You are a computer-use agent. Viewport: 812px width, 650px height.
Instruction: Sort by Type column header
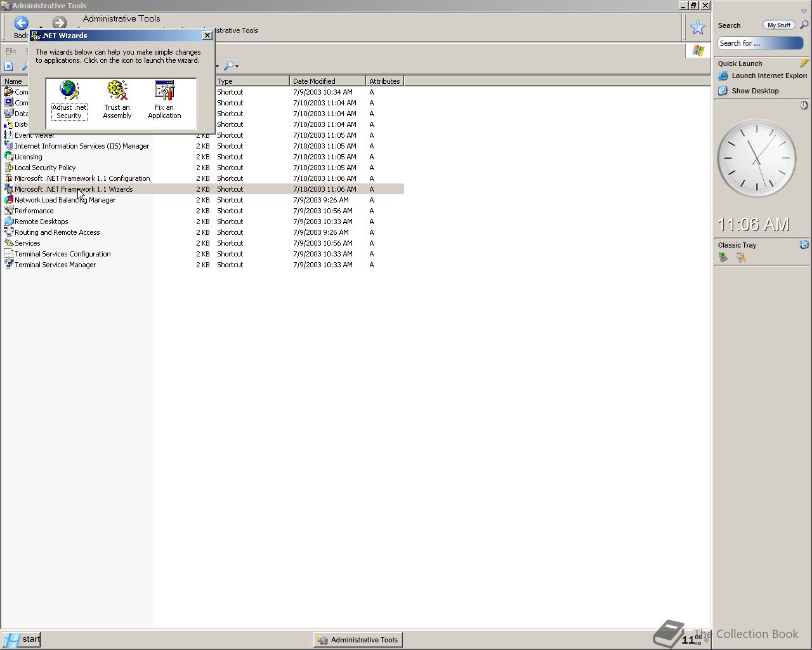click(x=252, y=81)
